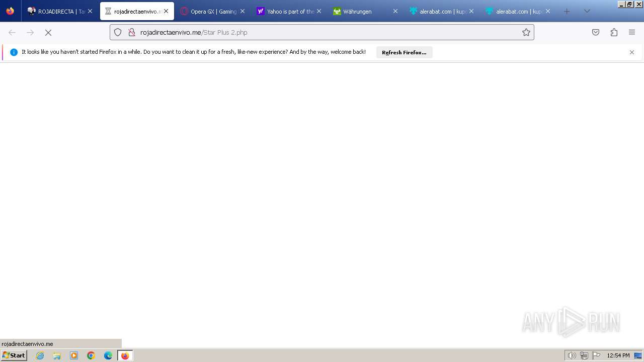Switch to the second alerabat.com tab
This screenshot has height=362, width=644.
pyautogui.click(x=518, y=11)
